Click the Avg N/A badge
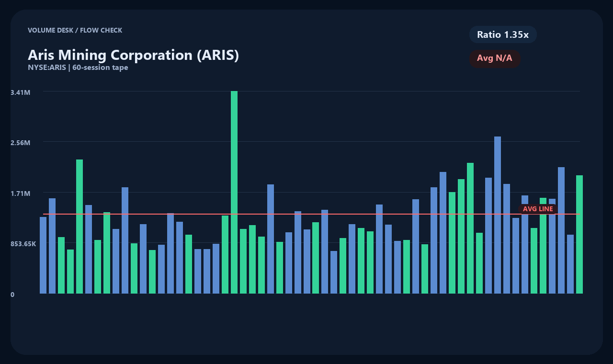The width and height of the screenshot is (613, 364). point(495,58)
